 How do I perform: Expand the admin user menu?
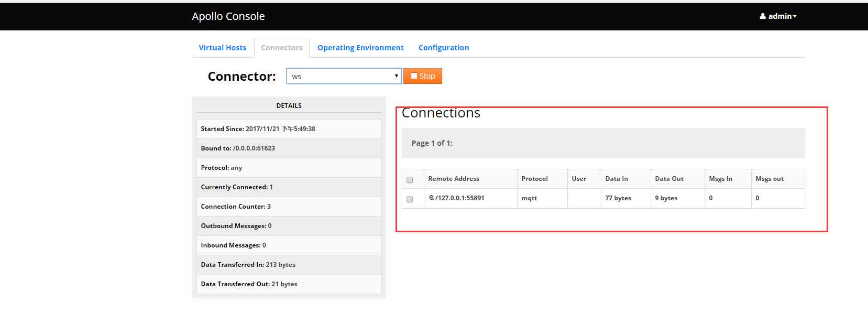[x=778, y=16]
